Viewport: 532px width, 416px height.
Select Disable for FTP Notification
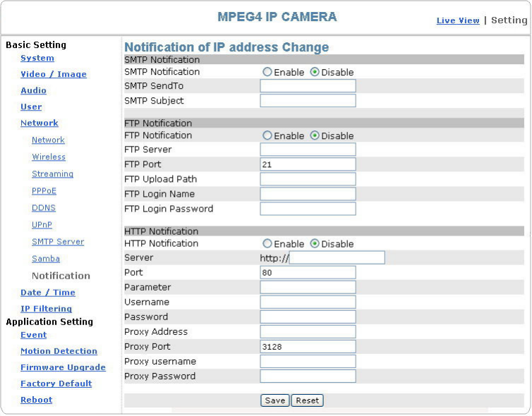315,135
